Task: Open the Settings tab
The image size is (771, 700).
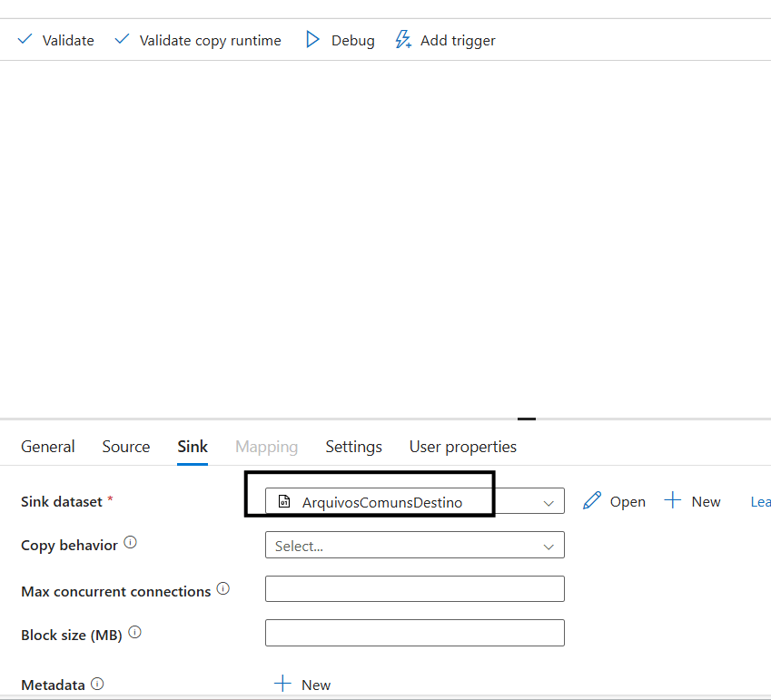Action: coord(353,447)
